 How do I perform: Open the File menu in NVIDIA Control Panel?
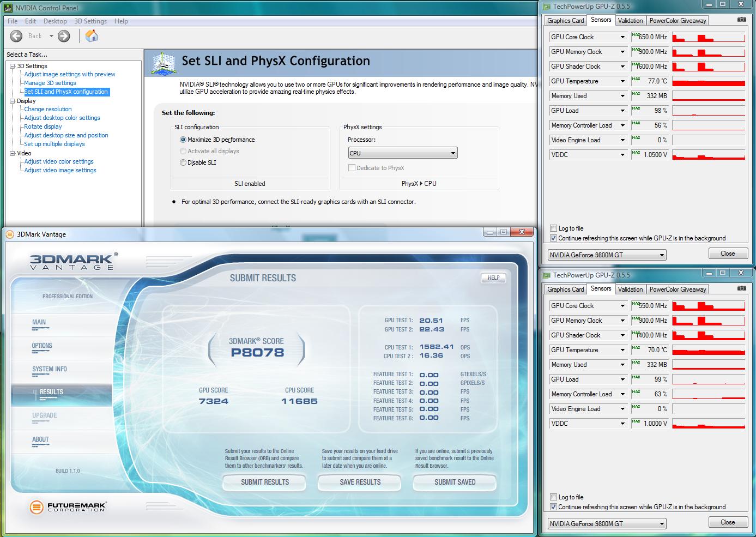[13, 21]
